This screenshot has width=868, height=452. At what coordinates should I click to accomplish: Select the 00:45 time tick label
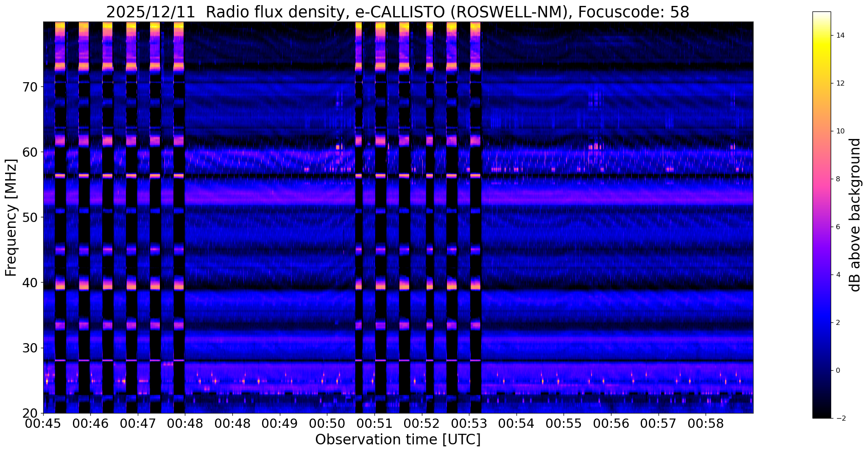point(43,423)
